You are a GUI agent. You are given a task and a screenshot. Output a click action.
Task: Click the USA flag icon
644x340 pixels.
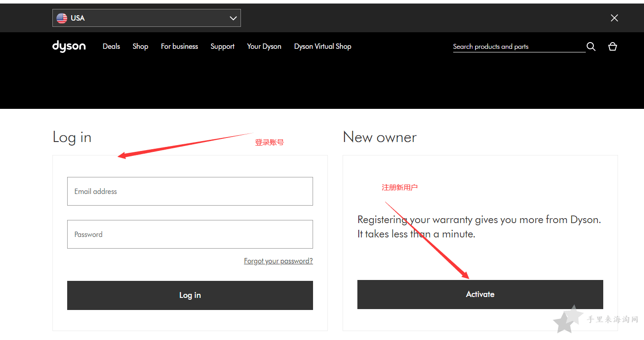pos(62,18)
